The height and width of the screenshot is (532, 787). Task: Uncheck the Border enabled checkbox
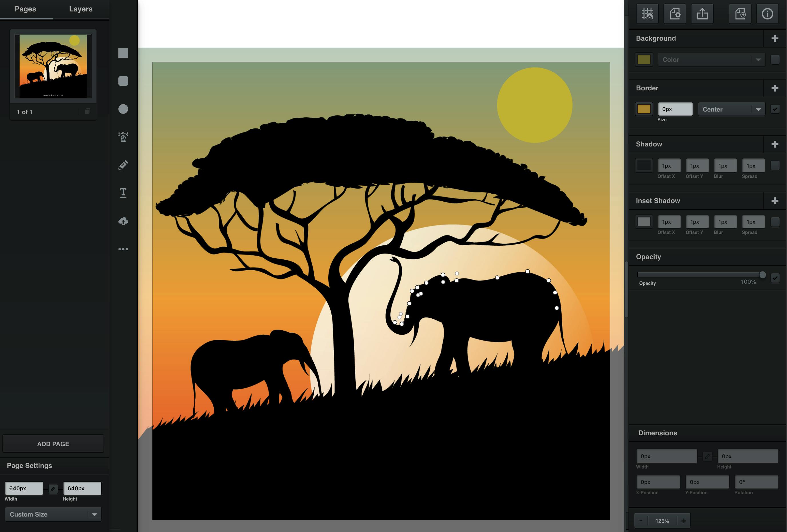tap(775, 109)
